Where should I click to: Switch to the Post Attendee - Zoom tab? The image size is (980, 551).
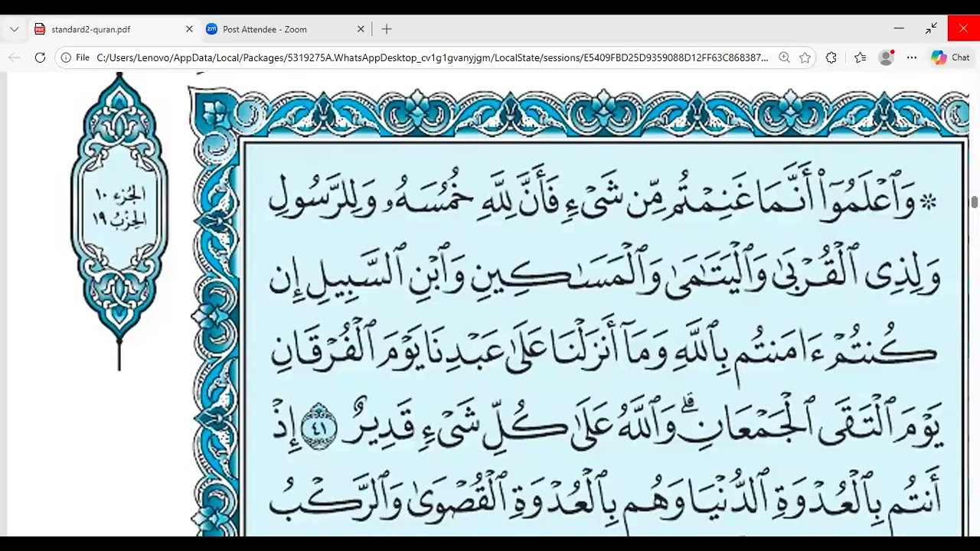(x=285, y=29)
